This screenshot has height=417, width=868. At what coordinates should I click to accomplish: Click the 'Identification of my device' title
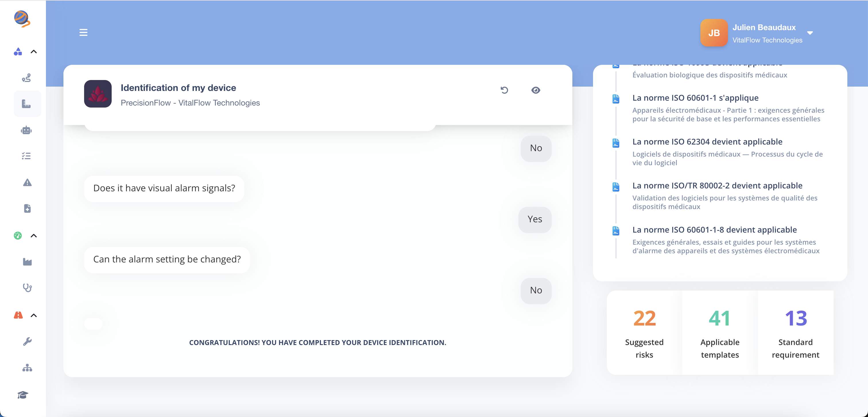(x=178, y=88)
